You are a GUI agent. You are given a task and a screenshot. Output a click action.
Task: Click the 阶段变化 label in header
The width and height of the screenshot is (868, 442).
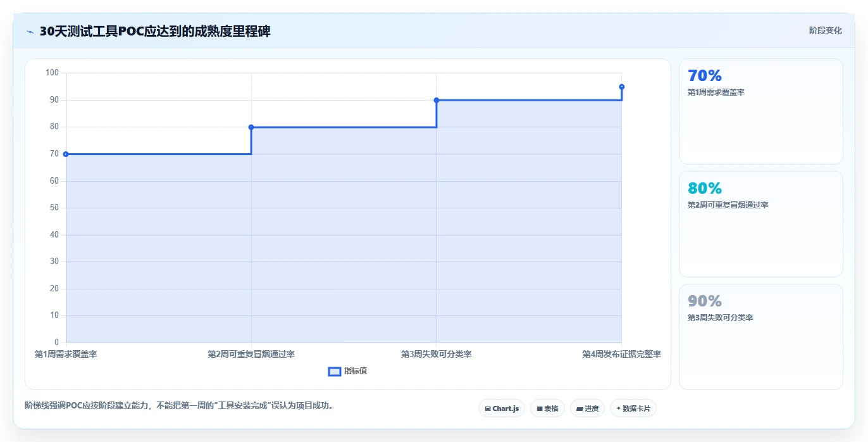(x=825, y=30)
